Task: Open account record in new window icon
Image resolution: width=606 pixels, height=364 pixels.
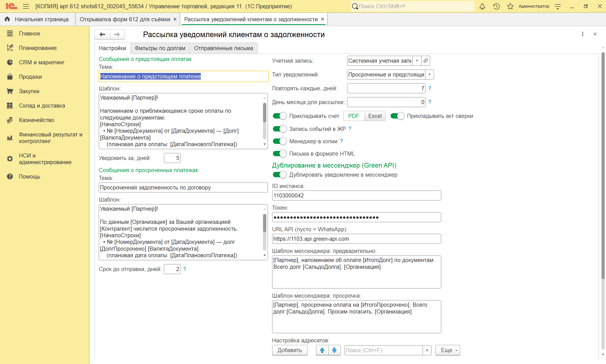Action: [x=426, y=61]
